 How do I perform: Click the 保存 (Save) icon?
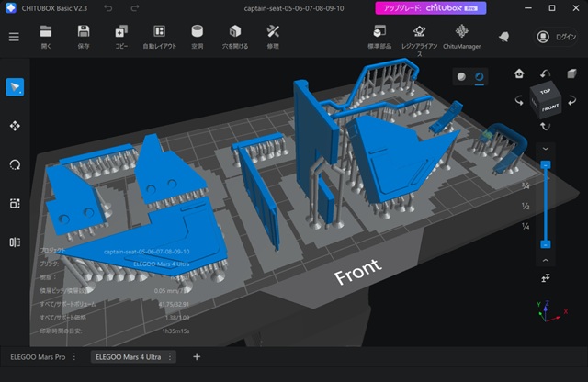click(x=84, y=37)
